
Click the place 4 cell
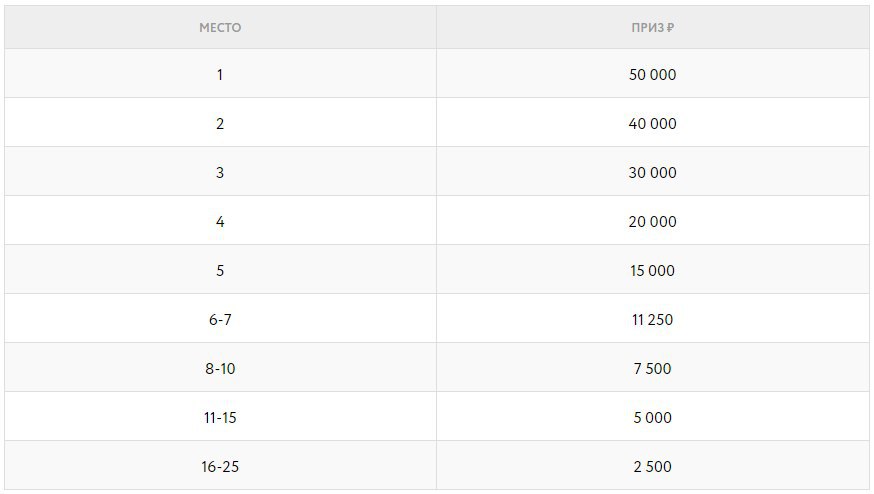(220, 220)
